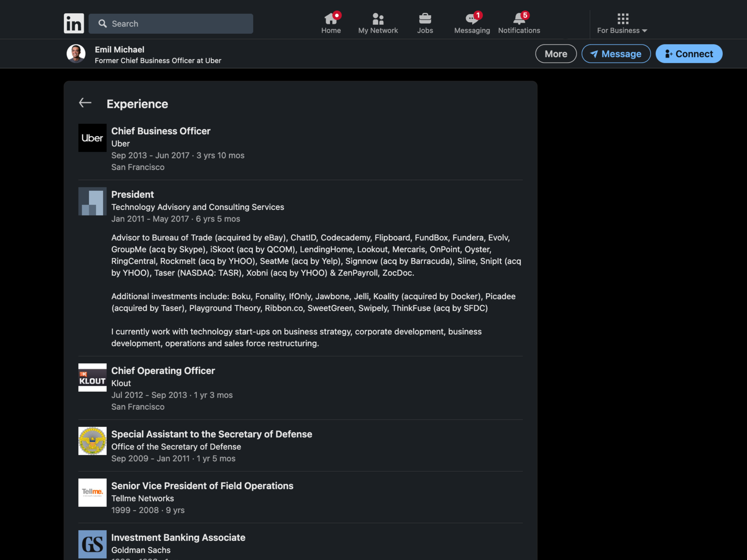Send a message with Message button
Viewport: 747px width, 560px height.
(x=616, y=54)
